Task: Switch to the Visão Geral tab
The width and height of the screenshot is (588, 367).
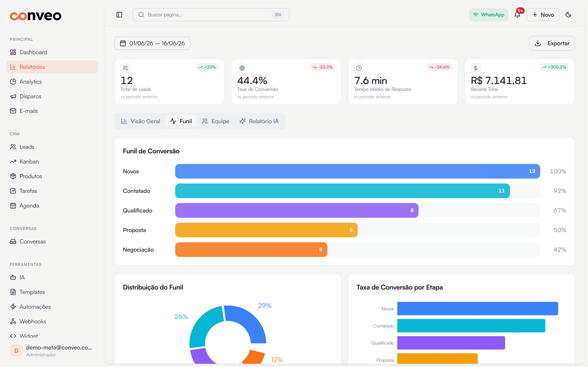Action: click(x=140, y=121)
